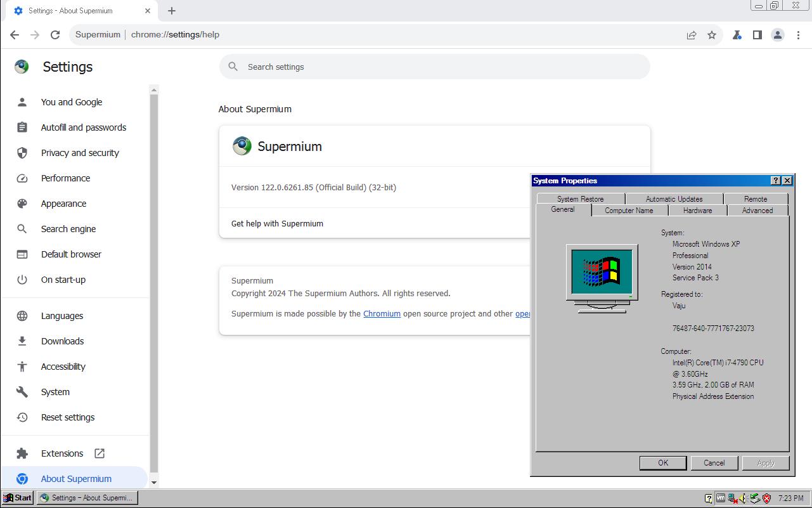Image resolution: width=812 pixels, height=508 pixels.
Task: Open System settings in the sidebar
Action: 75,392
